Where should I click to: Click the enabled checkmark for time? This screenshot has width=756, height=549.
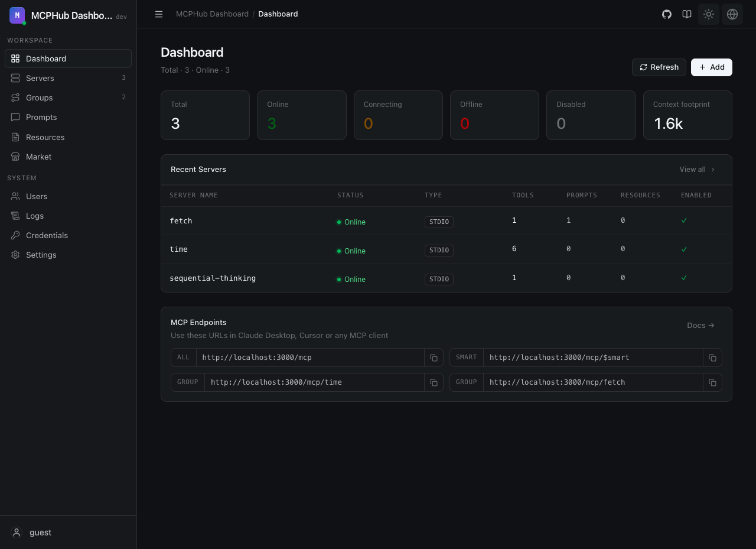[x=684, y=249]
